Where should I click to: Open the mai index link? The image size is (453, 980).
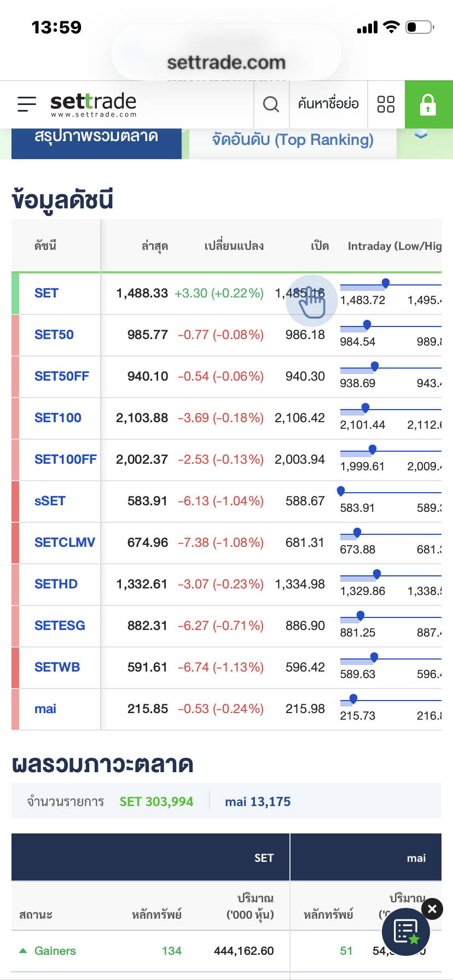(x=45, y=709)
